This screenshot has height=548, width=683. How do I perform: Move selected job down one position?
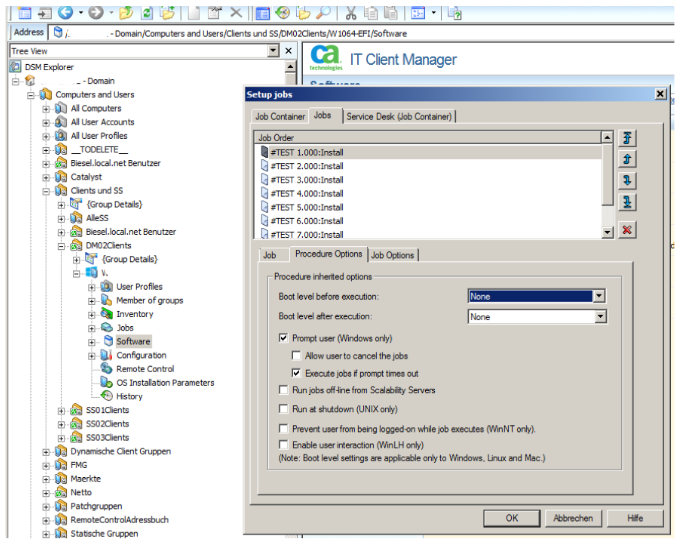[x=627, y=181]
